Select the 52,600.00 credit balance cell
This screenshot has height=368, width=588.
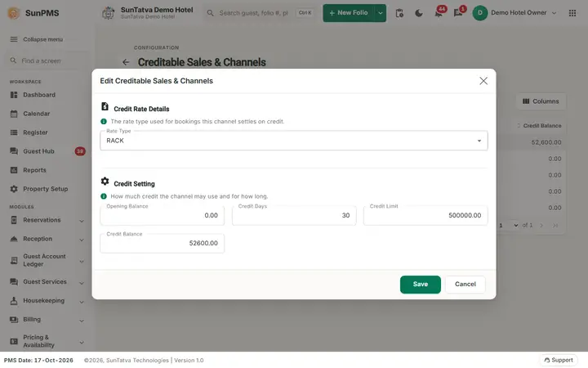546,142
